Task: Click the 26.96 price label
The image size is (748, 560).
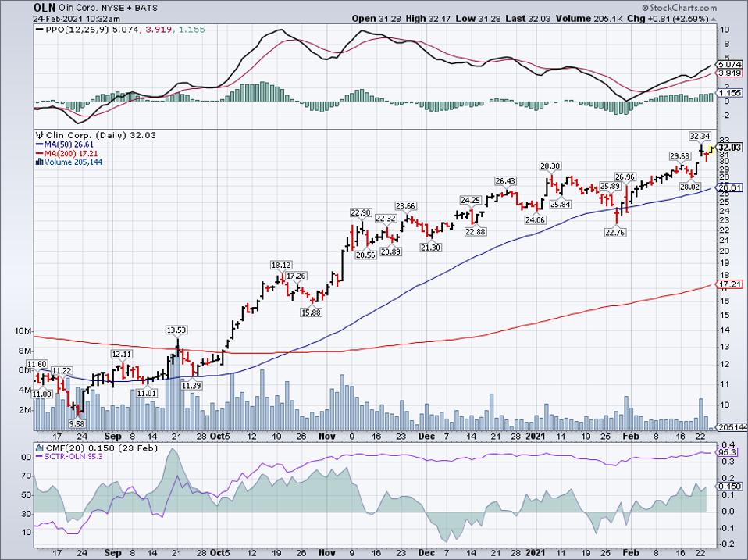Action: (625, 177)
